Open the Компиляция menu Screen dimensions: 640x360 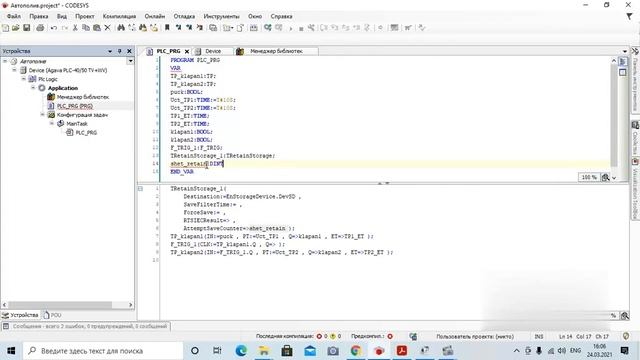tap(119, 17)
